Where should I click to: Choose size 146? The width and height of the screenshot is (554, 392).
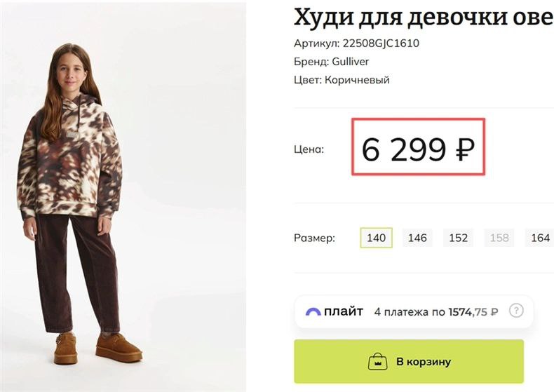[417, 238]
